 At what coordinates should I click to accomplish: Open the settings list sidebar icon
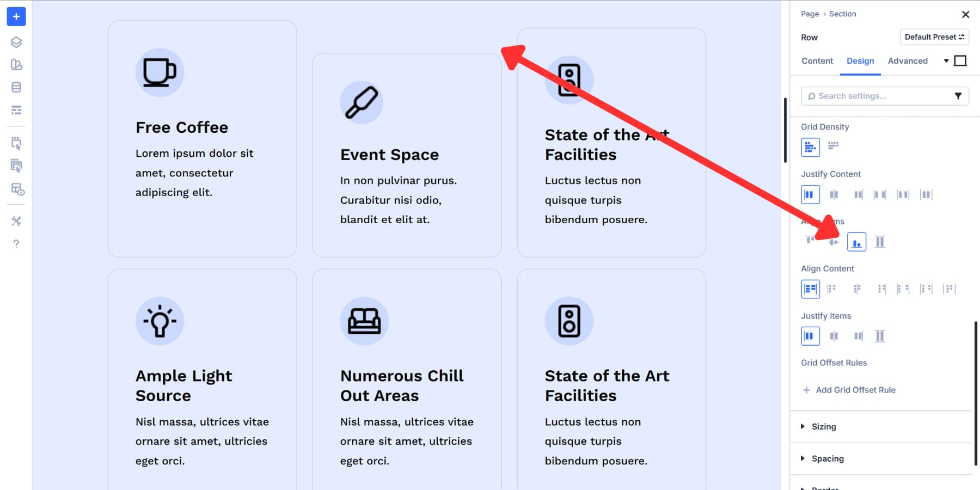tap(16, 110)
